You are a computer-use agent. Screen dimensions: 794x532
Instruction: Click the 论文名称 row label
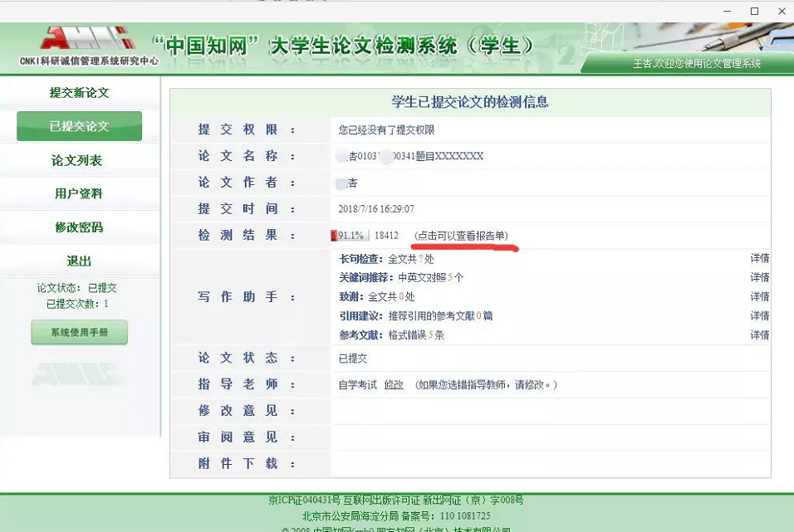click(x=247, y=156)
